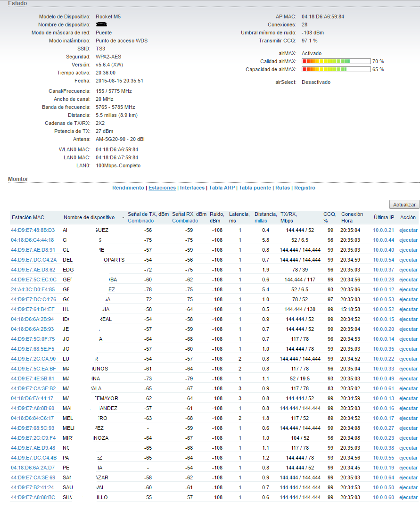Open last IP 10.0.0.60
This screenshot has height=510, width=420.
383,497
